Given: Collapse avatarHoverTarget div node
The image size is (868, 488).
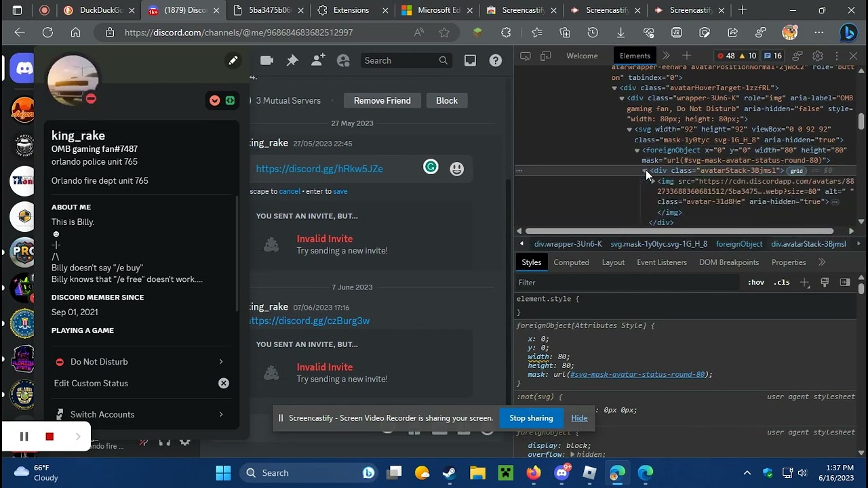Looking at the screenshot, I should (x=614, y=88).
